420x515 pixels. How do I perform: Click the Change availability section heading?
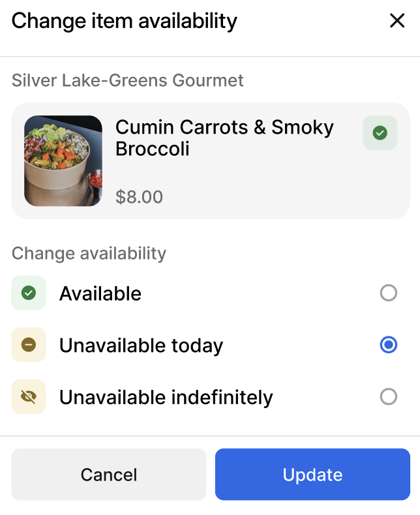pyautogui.click(x=89, y=253)
